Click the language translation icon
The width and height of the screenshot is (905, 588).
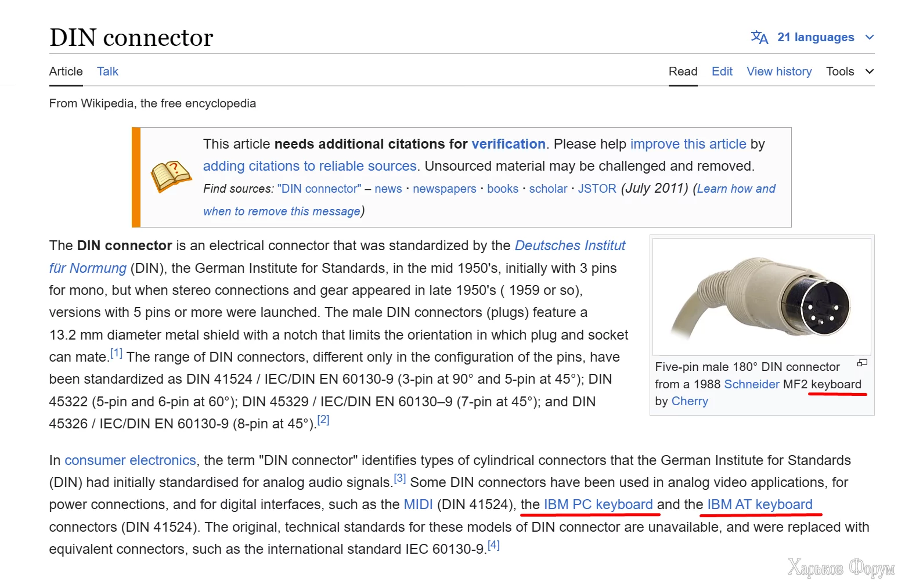tap(759, 37)
